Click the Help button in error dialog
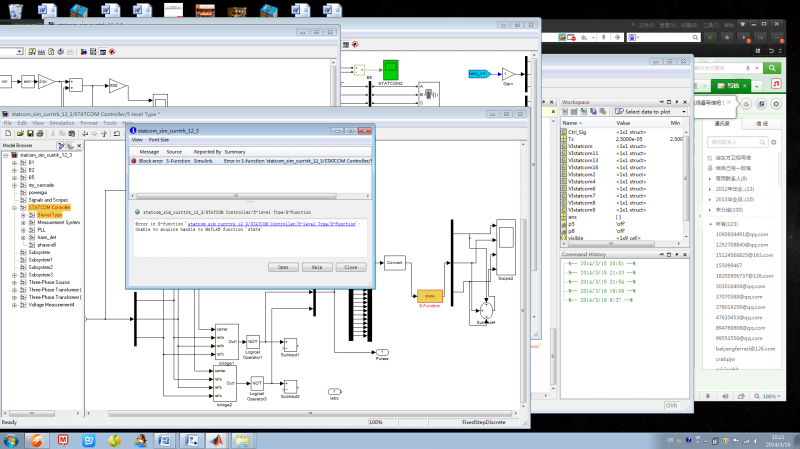This screenshot has width=800, height=449. click(316, 267)
